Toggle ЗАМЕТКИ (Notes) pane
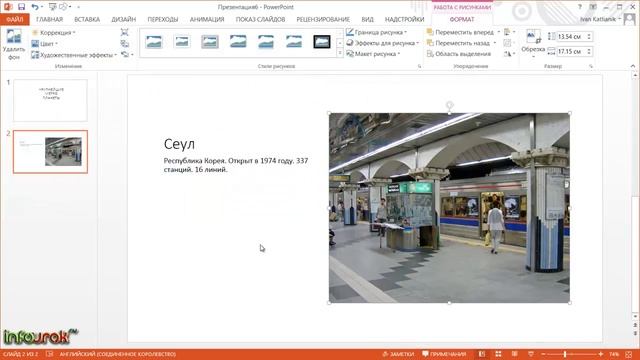This screenshot has height=360, width=640. click(398, 354)
